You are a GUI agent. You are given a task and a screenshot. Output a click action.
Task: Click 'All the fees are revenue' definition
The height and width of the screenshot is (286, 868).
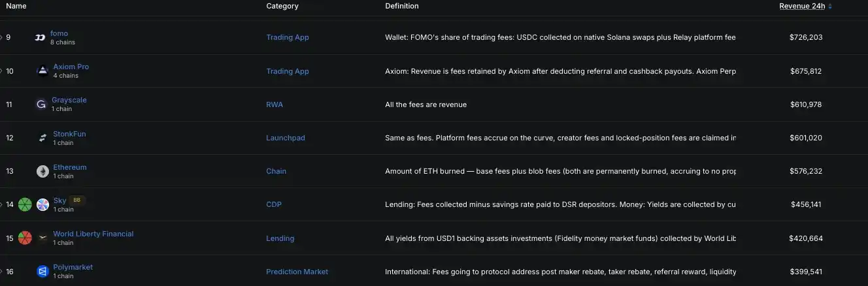pyautogui.click(x=426, y=104)
